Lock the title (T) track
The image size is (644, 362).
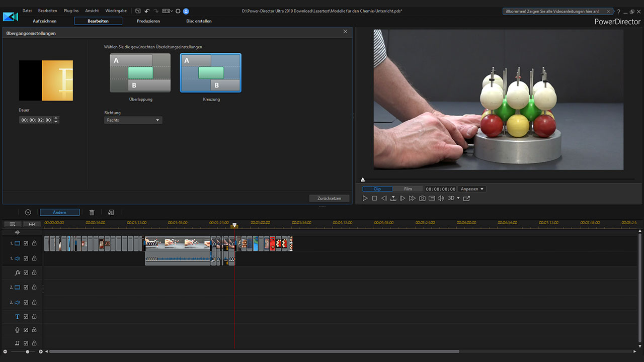coord(34,317)
